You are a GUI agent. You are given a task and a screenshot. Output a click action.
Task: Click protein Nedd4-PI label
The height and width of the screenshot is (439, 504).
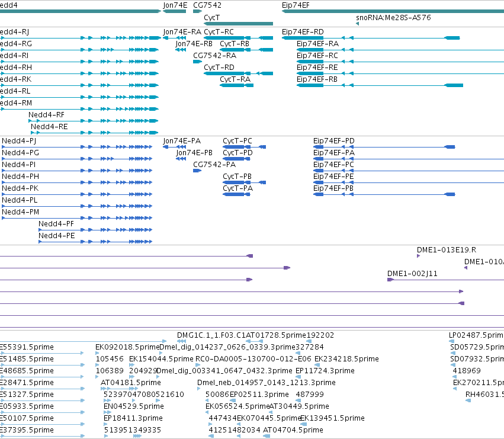click(x=18, y=165)
